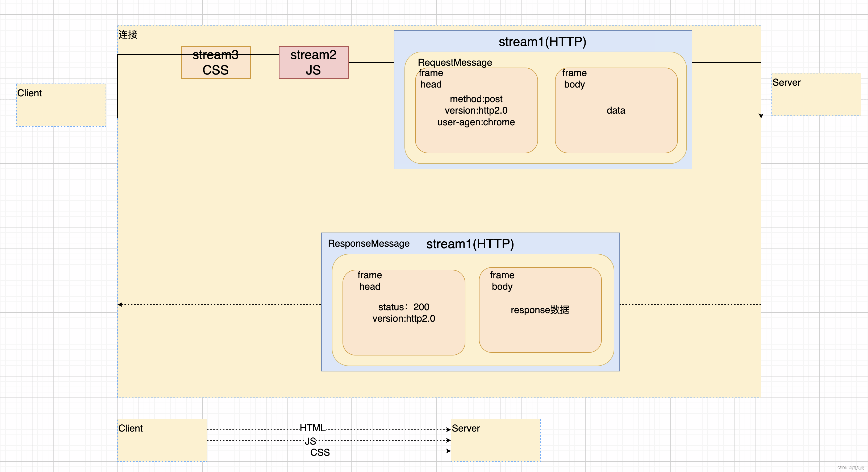Click the top stream1(HTTP) request title
The height and width of the screenshot is (472, 868).
[x=542, y=42]
